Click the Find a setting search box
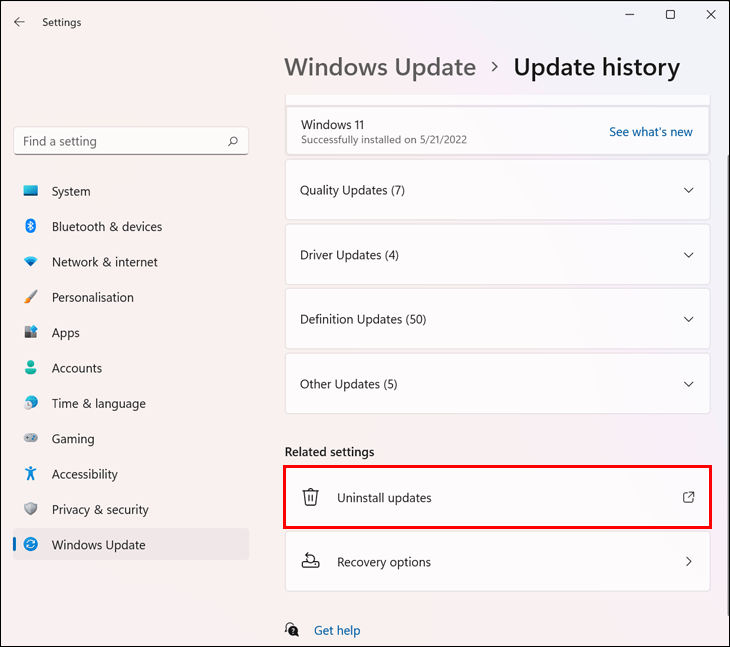 pyautogui.click(x=131, y=141)
